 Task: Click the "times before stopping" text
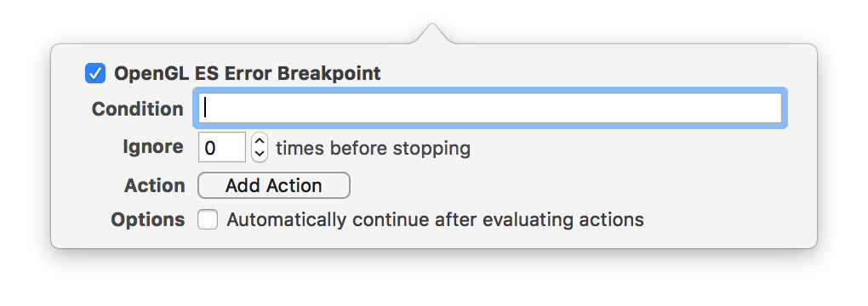tap(373, 148)
